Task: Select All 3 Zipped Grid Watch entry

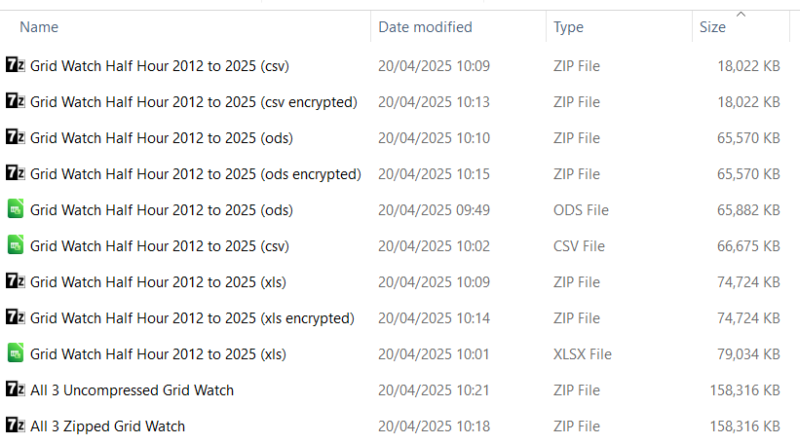Action: [x=108, y=426]
